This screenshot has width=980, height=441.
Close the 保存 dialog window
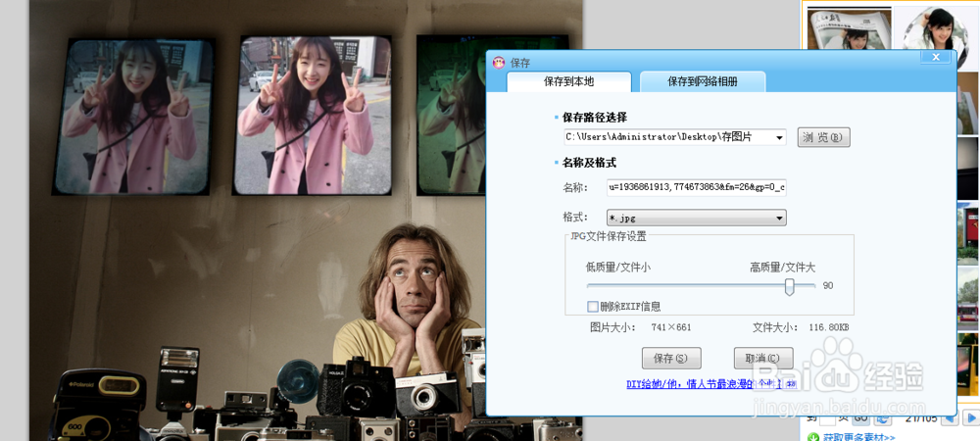click(x=936, y=57)
